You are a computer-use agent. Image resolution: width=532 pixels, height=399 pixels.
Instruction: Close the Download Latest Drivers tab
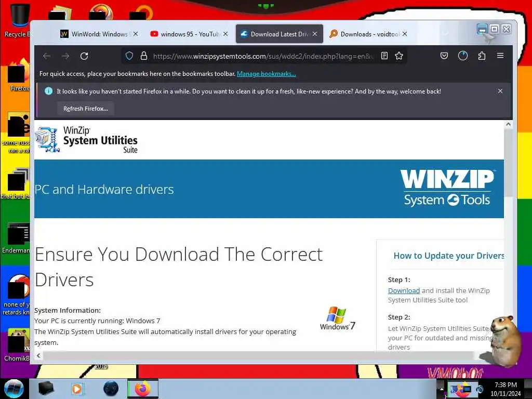coord(315,34)
